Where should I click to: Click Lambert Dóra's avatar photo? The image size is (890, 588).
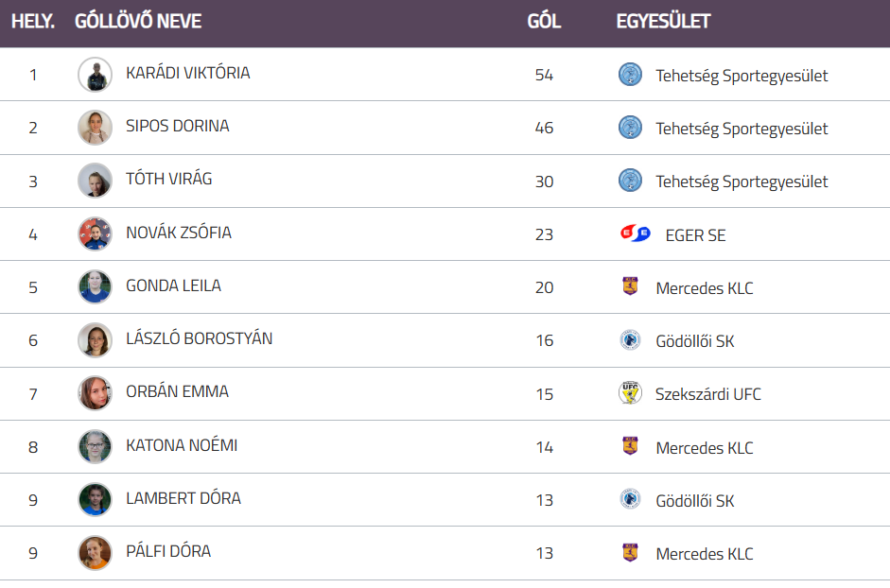click(x=95, y=499)
